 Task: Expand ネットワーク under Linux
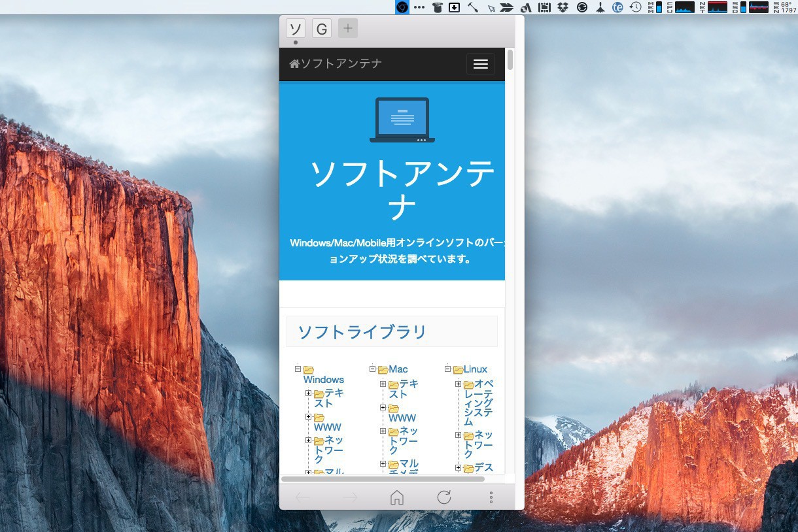coord(459,435)
